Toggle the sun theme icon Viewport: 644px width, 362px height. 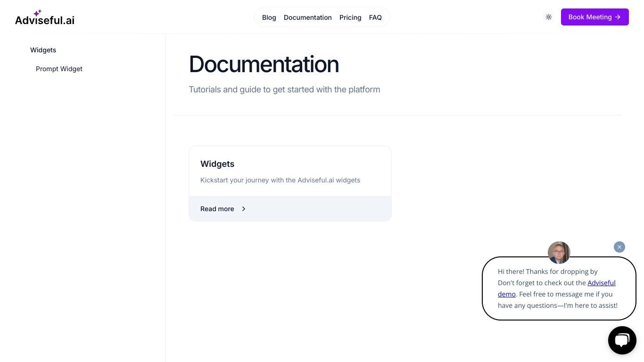click(x=549, y=17)
